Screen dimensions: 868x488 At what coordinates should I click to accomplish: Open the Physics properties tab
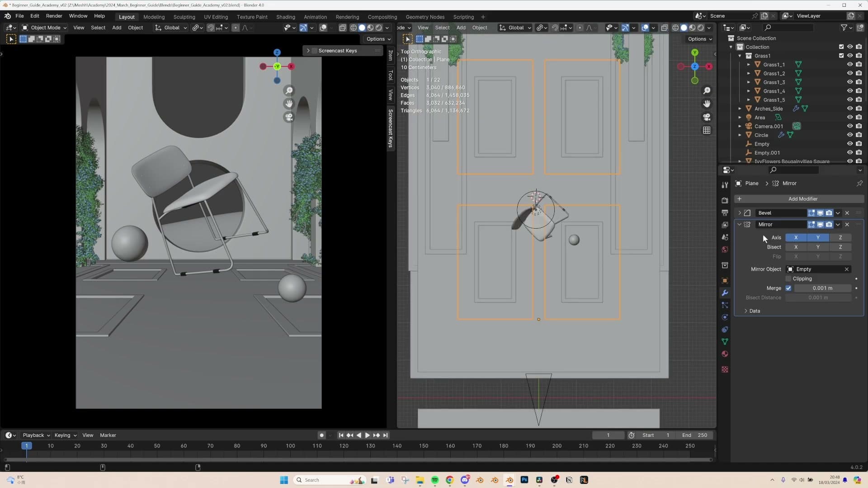click(x=725, y=317)
